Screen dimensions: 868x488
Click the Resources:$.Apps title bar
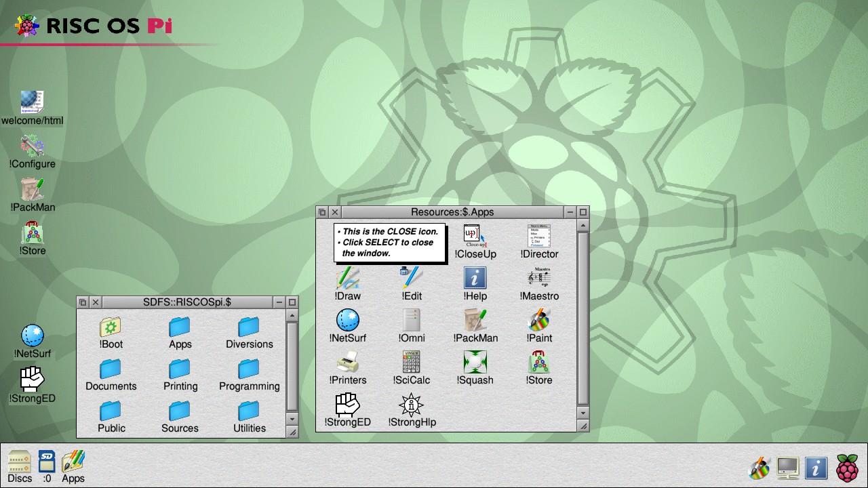click(x=452, y=212)
